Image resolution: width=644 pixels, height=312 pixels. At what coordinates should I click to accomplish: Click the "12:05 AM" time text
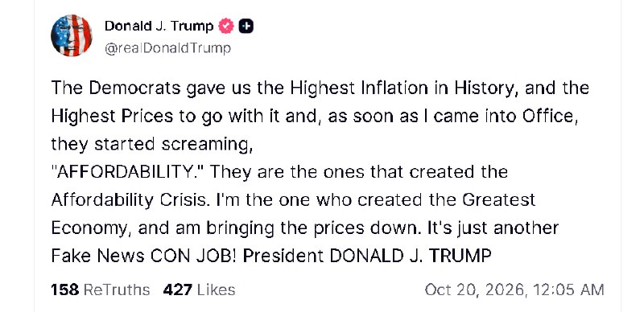coord(568,289)
